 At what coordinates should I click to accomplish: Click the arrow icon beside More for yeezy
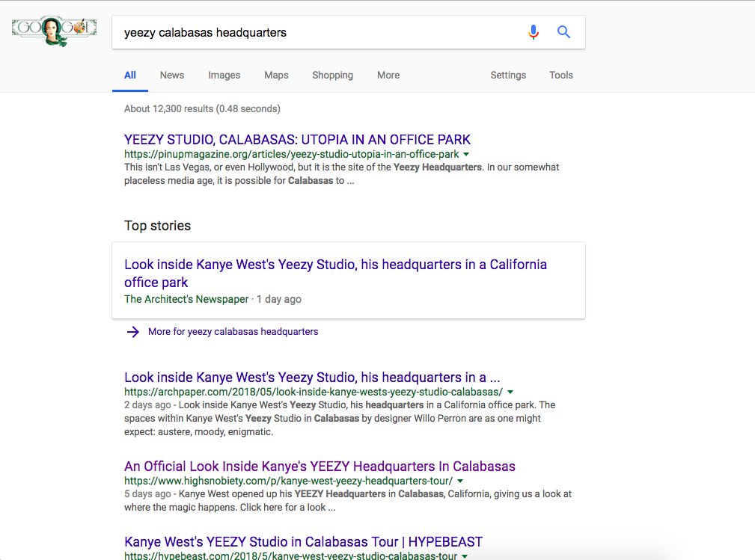[x=133, y=332]
